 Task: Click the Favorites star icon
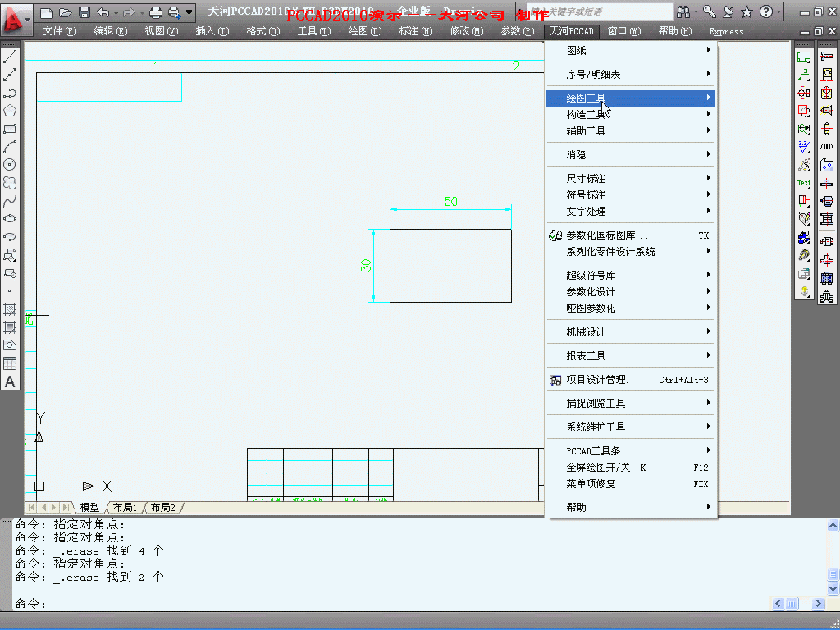(x=746, y=11)
